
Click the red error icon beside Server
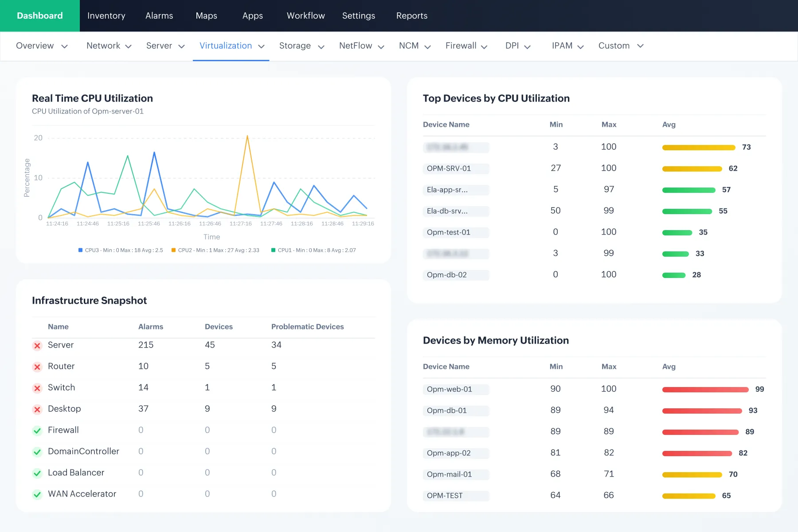[x=37, y=345]
